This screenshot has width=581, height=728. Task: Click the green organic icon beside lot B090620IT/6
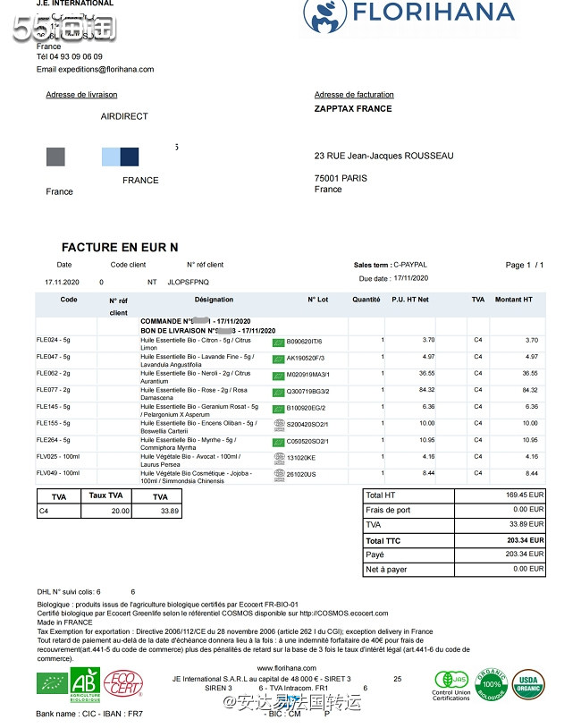point(278,342)
